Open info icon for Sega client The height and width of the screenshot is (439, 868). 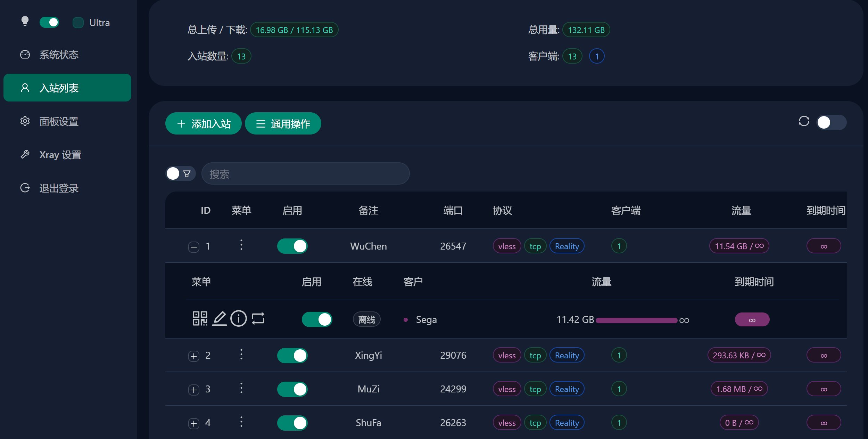click(239, 318)
